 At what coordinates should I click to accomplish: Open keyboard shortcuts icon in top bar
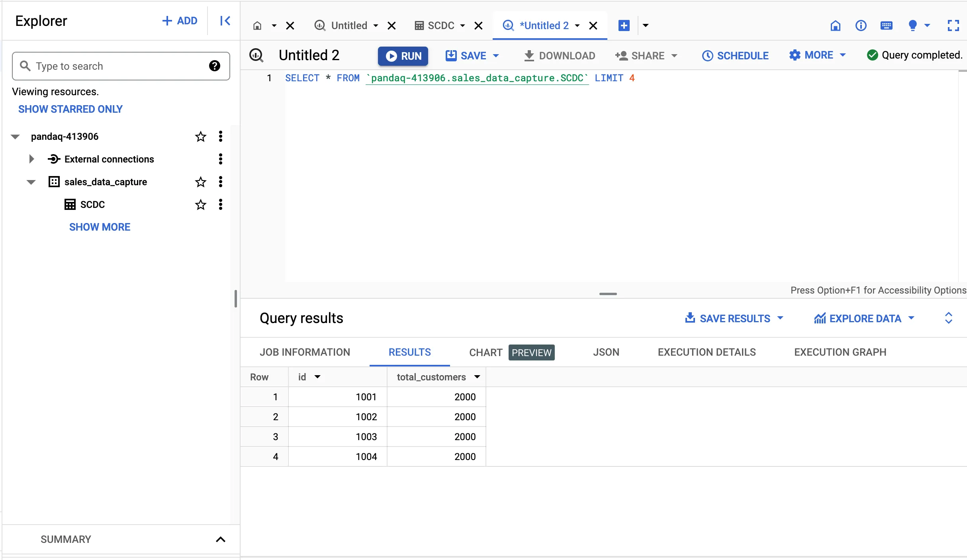(x=886, y=25)
